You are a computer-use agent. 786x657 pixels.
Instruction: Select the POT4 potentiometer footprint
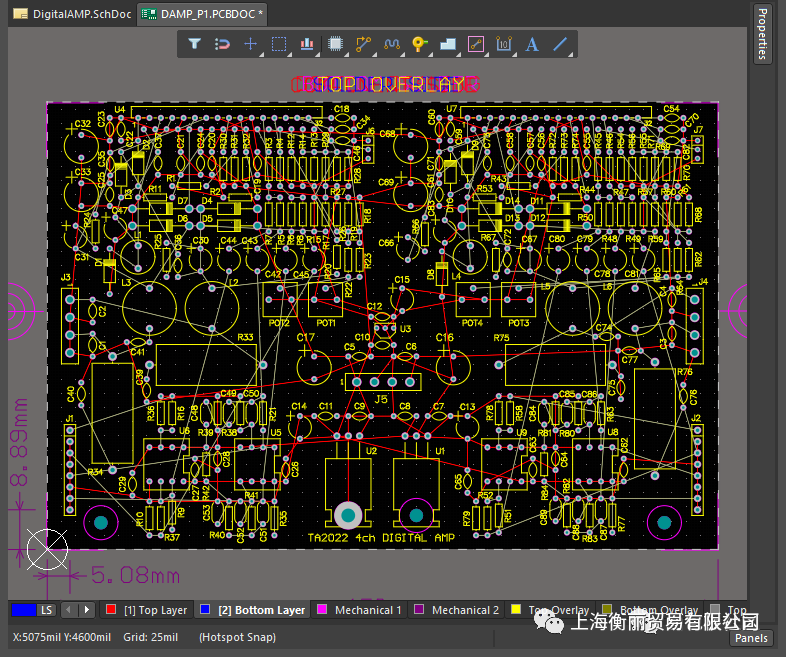pos(473,300)
